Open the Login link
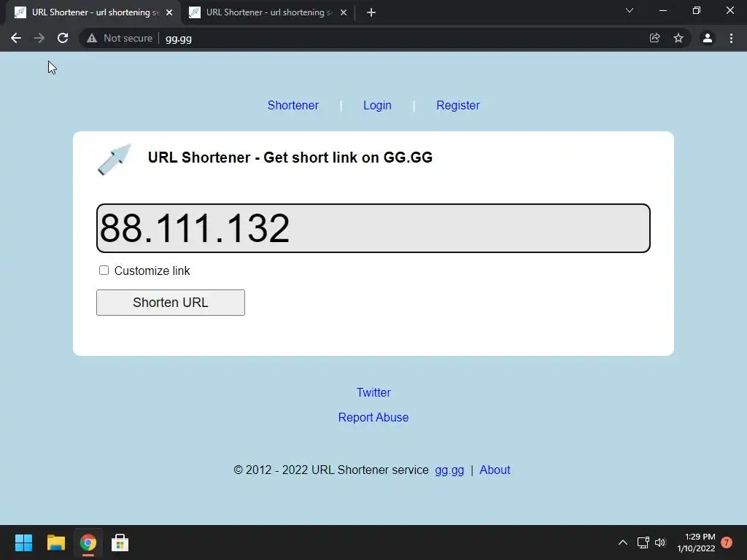 [x=377, y=105]
